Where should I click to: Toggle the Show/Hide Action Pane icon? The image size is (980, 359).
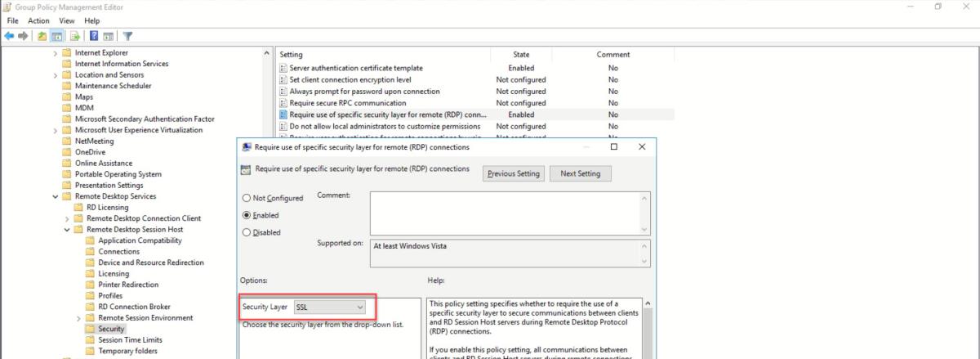[110, 36]
